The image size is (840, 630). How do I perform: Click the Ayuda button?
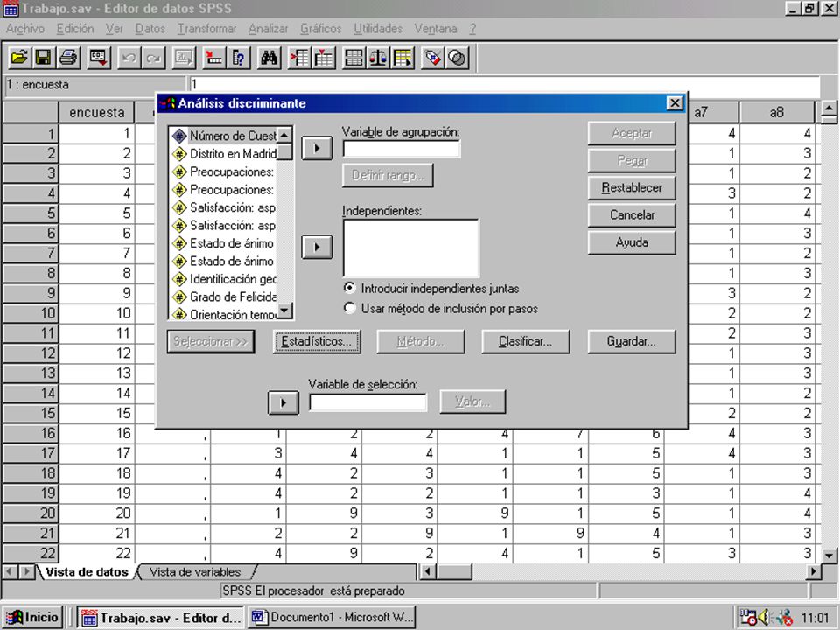coord(632,242)
